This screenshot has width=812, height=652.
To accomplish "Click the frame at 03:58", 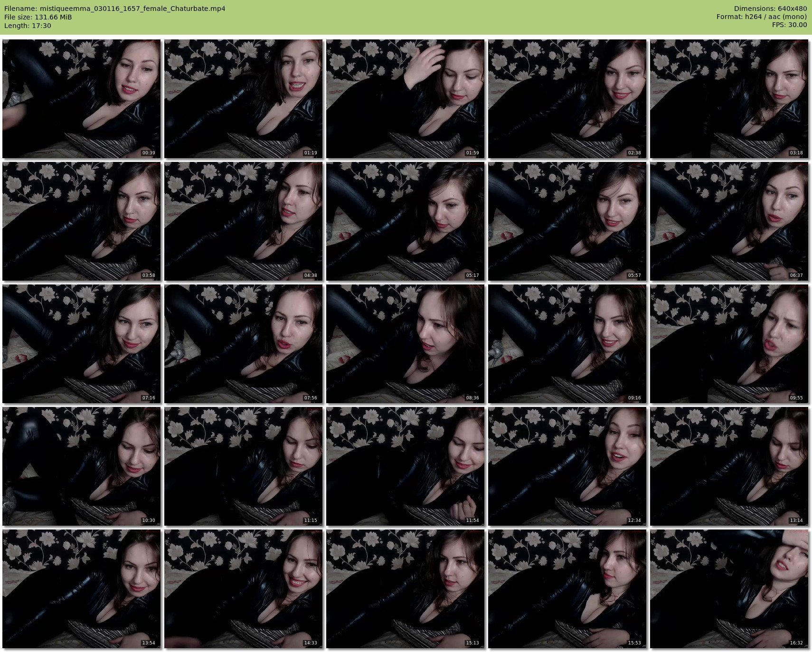I will pos(82,221).
